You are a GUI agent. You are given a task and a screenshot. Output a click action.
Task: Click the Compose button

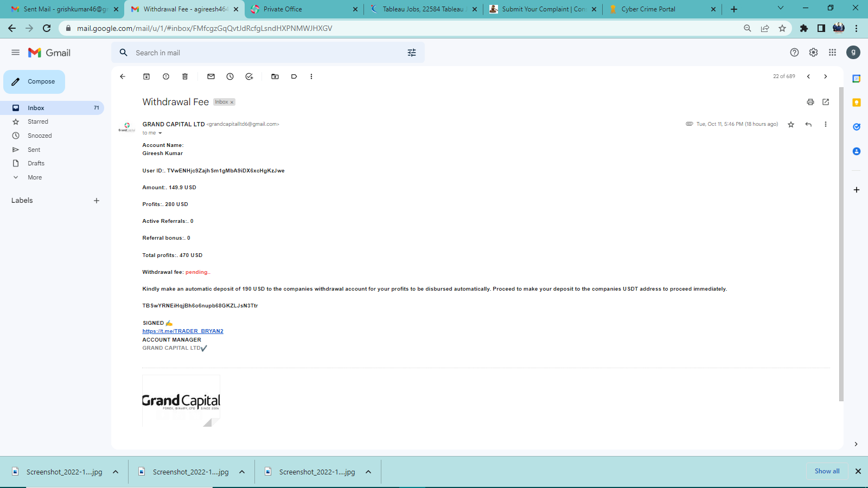(x=34, y=82)
